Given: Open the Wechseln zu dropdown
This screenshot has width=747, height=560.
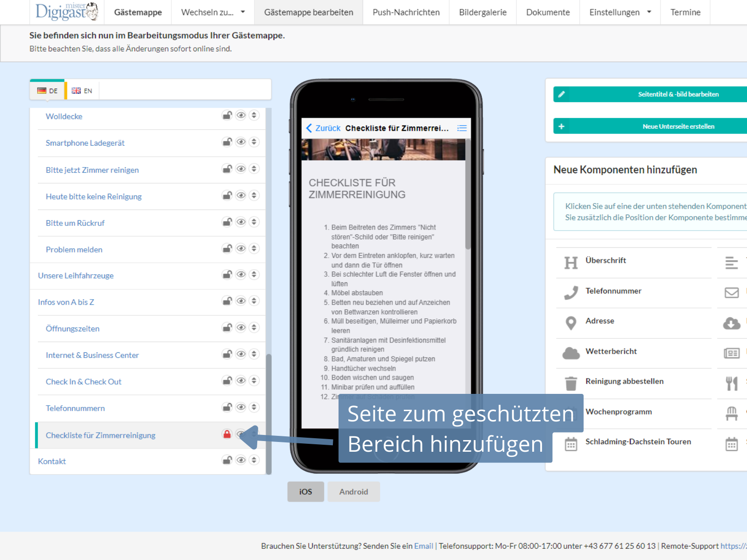Looking at the screenshot, I should tap(212, 12).
